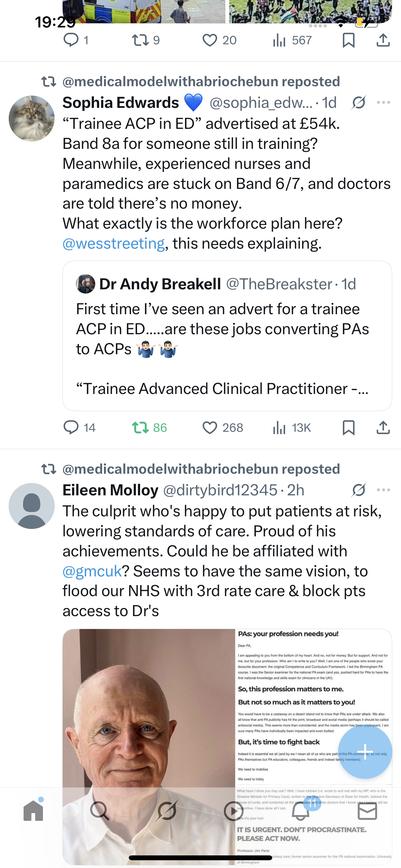This screenshot has width=401, height=868.
Task: Open more options on Sophia Edwards' post
Action: [x=383, y=102]
